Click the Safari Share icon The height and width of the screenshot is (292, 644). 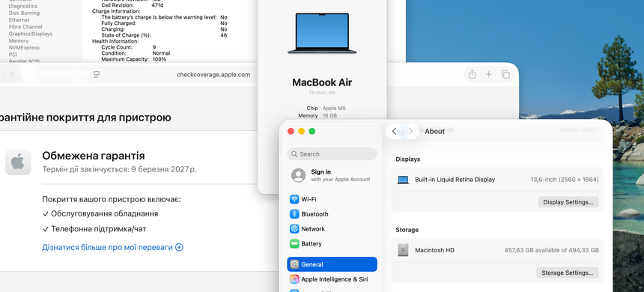(473, 74)
